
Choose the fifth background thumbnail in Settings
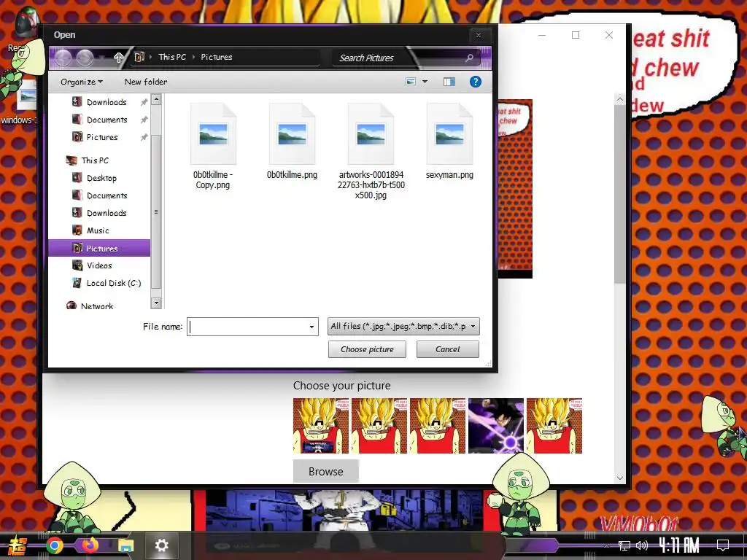point(554,426)
